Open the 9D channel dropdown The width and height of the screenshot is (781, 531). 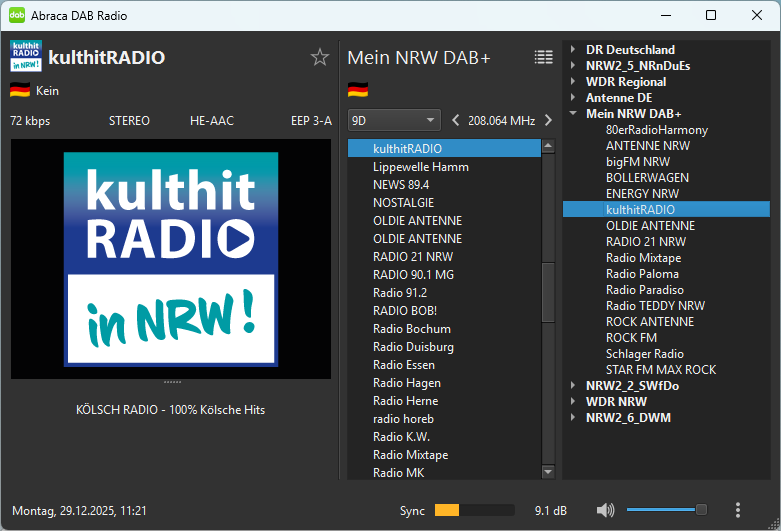pos(394,121)
